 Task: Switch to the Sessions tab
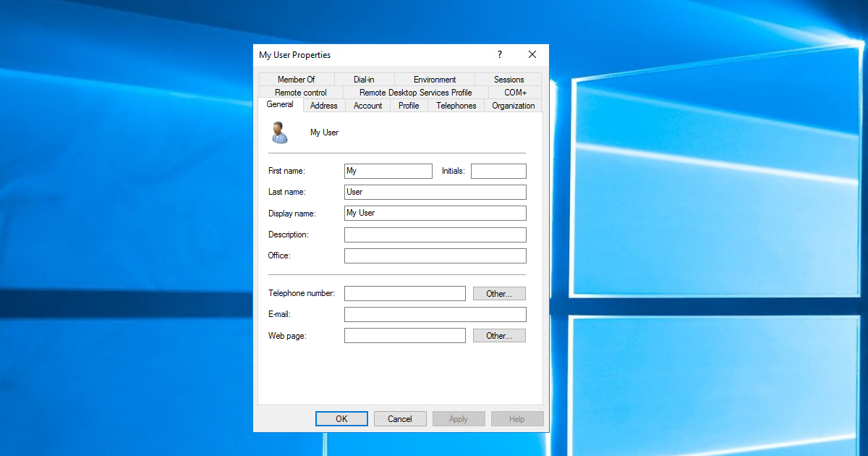click(509, 79)
